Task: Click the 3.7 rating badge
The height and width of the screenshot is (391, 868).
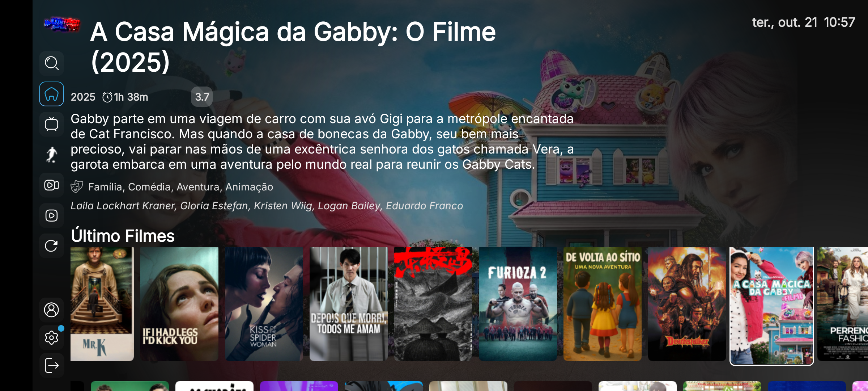Action: [x=202, y=97]
